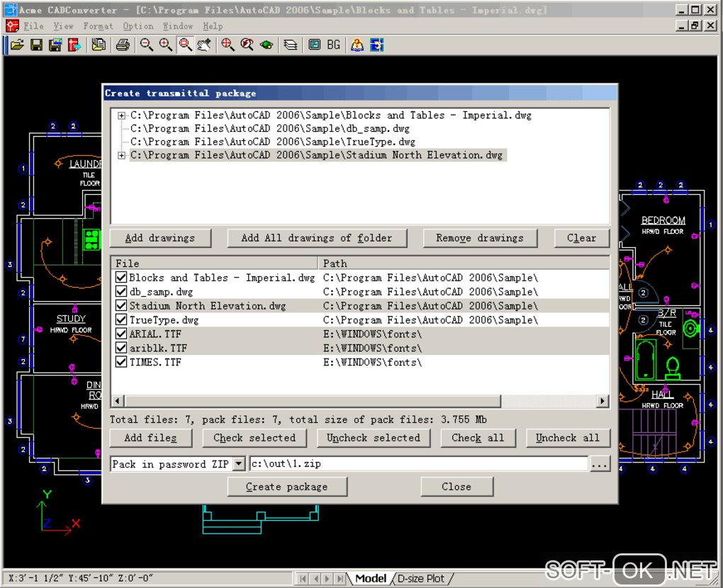723x588 pixels.
Task: Expand the Stadium North Elevation tree node
Action: [122, 156]
